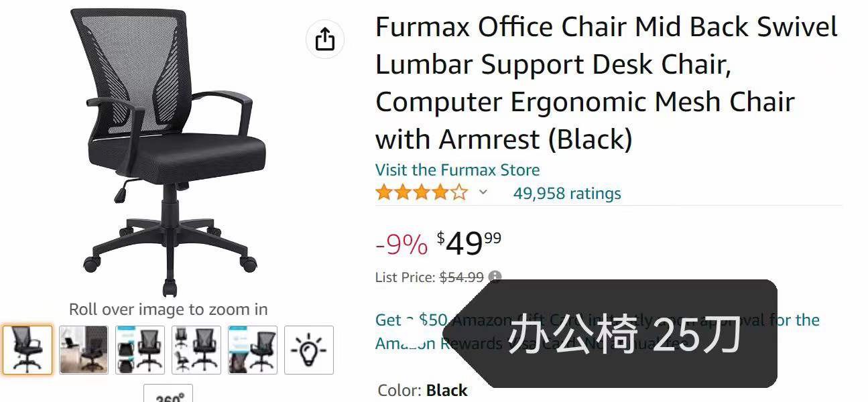Viewport: 868px width, 402px height.
Task: Click the lightbulb thumbnail icon
Action: [309, 350]
